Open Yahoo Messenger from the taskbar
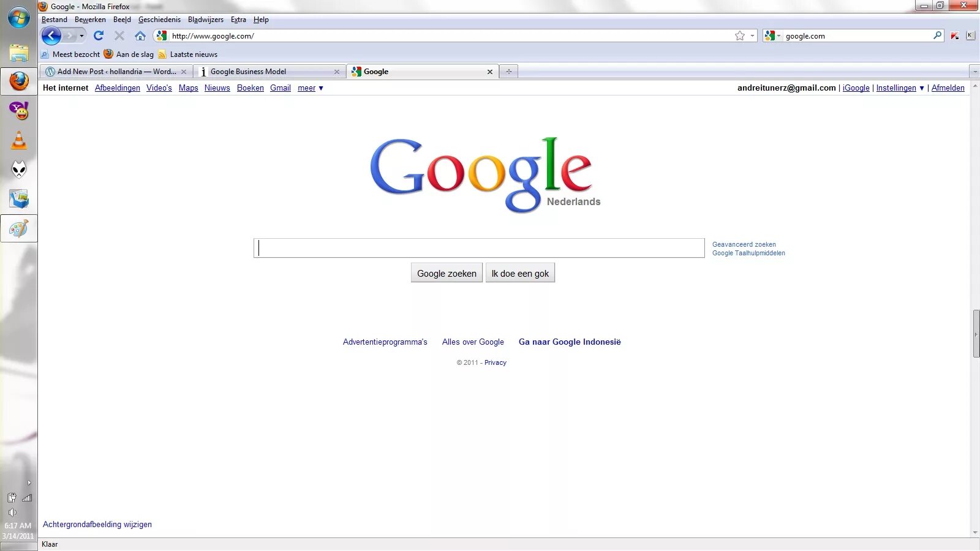980x551 pixels. [19, 111]
